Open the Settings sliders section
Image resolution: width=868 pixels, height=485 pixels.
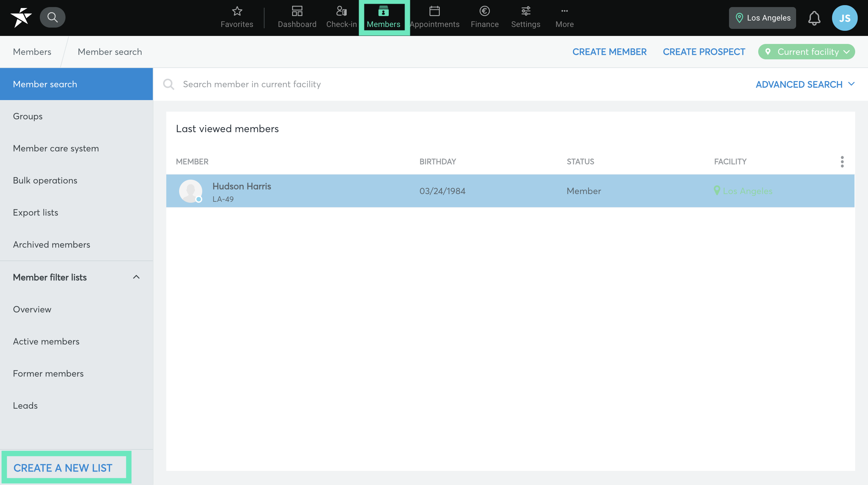(526, 18)
